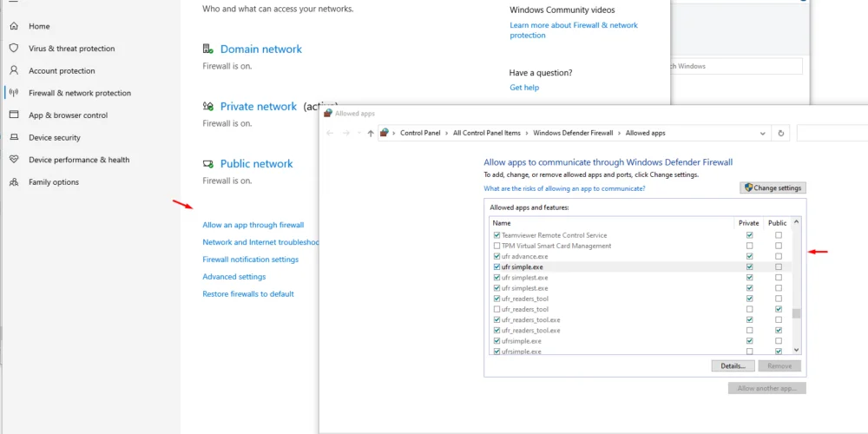Expand the chevron after Windows Defender Firewall breadcrumb
Screen dimensions: 868x434
click(x=620, y=134)
